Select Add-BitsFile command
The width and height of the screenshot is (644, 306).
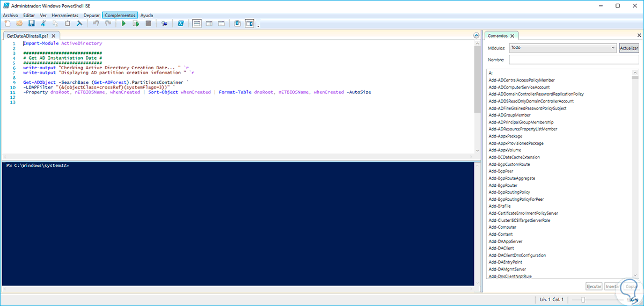click(x=500, y=206)
